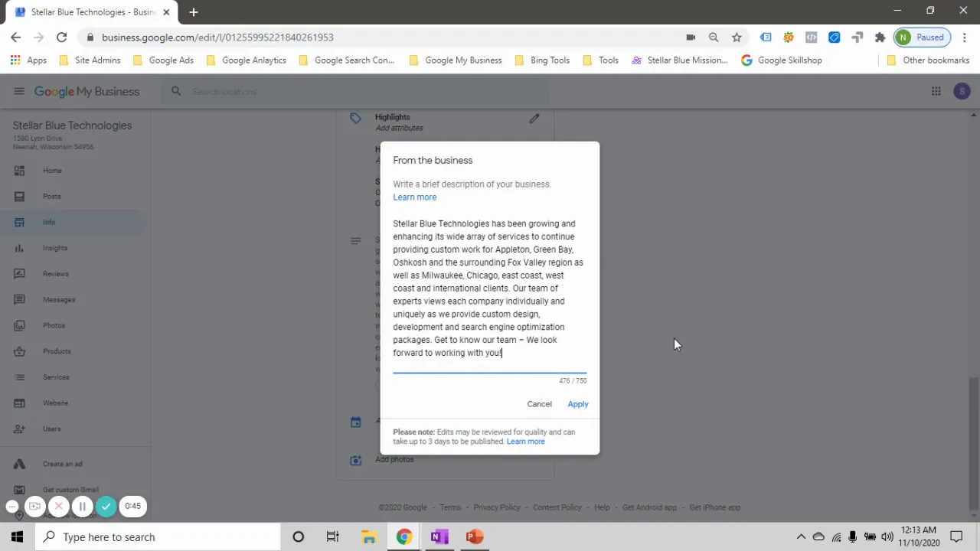
Task: Open the Bing Tools bookmark folder
Action: point(542,60)
